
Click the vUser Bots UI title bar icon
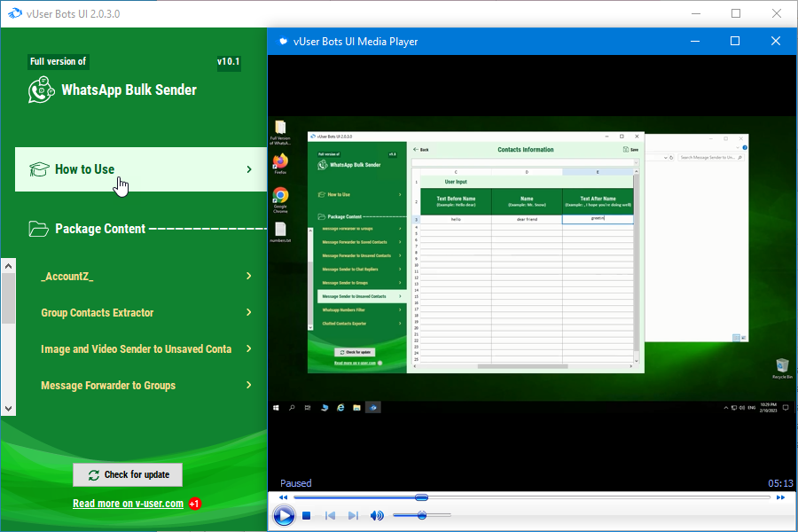pos(15,14)
